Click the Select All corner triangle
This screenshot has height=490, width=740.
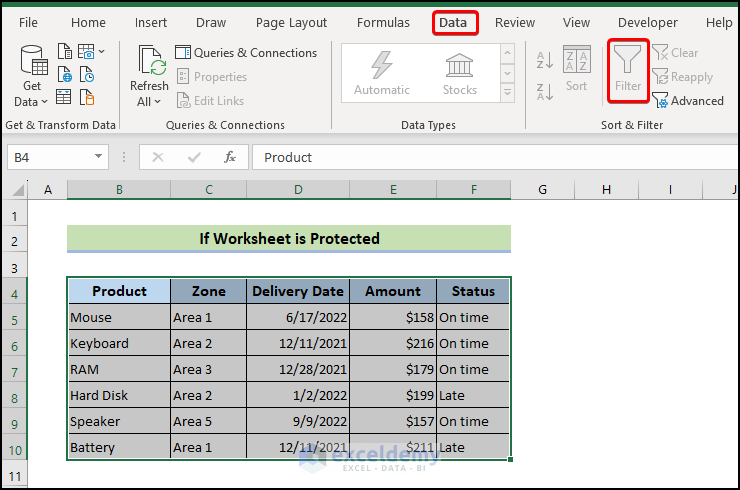pyautogui.click(x=18, y=190)
